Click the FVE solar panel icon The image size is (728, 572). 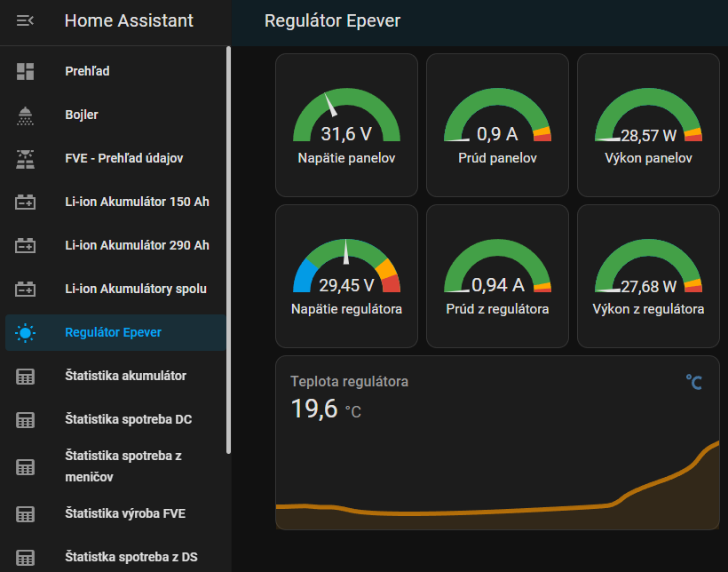[x=25, y=158]
